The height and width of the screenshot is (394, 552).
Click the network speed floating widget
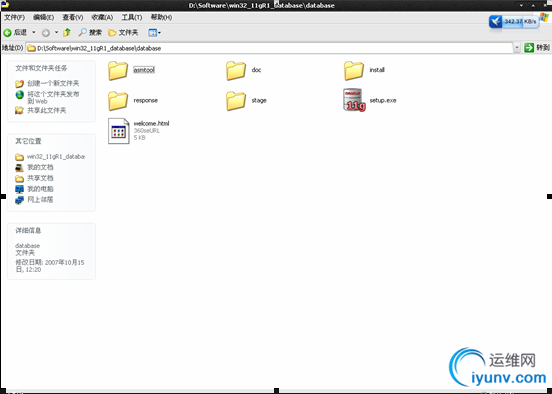click(x=514, y=22)
